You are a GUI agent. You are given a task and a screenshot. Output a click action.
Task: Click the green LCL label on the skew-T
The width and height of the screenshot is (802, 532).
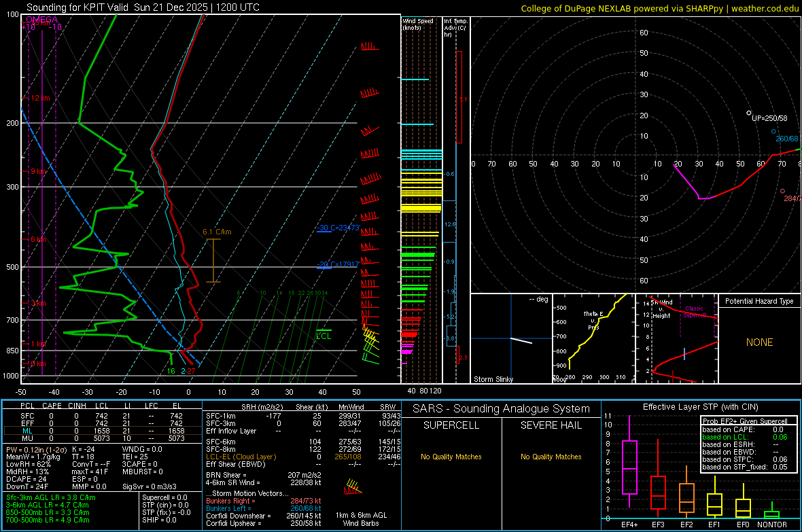point(324,336)
